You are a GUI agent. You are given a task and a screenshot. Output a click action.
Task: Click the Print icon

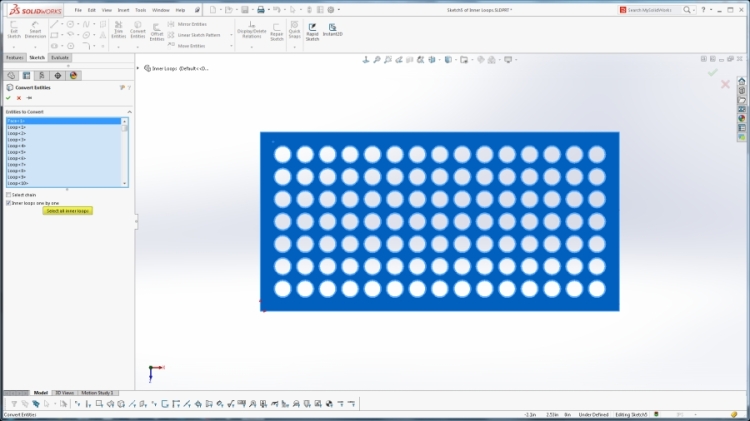pyautogui.click(x=261, y=10)
